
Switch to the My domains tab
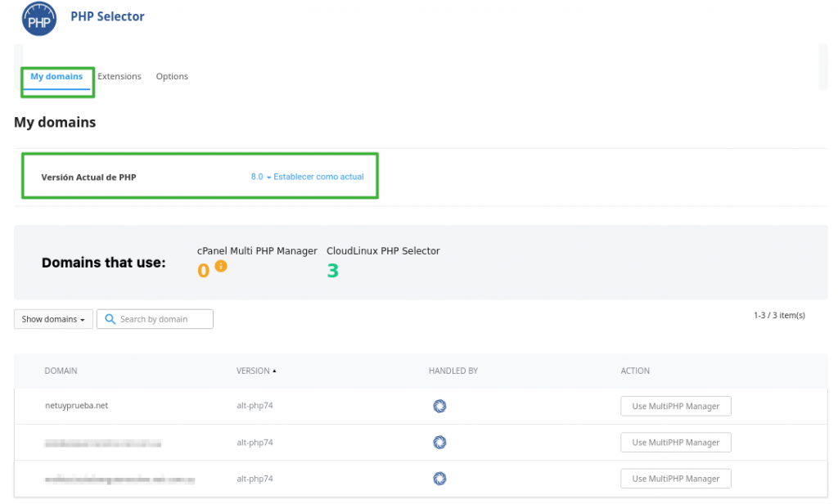[x=56, y=76]
